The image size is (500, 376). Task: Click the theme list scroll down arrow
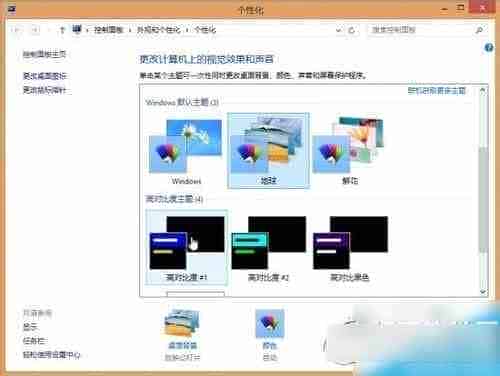point(483,292)
